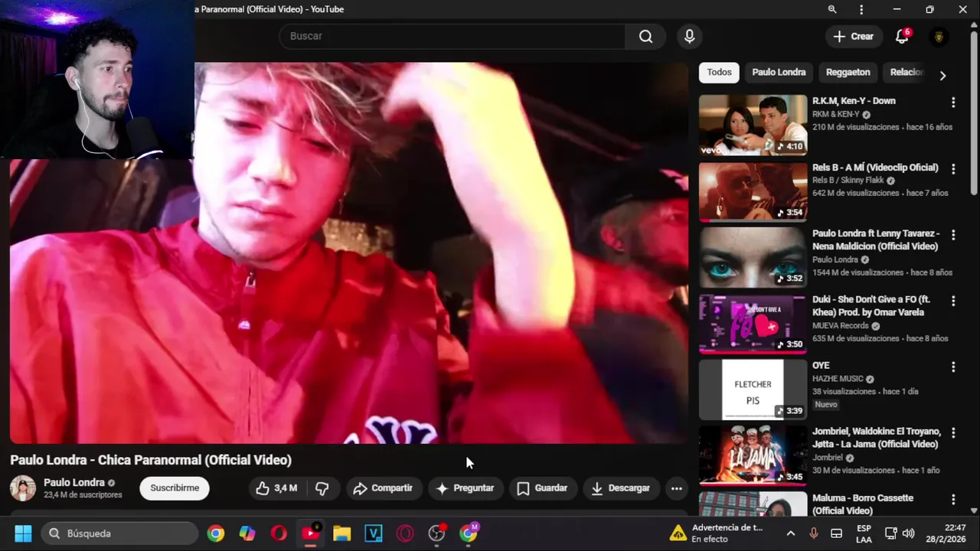Click the video player frame

tap(349, 253)
